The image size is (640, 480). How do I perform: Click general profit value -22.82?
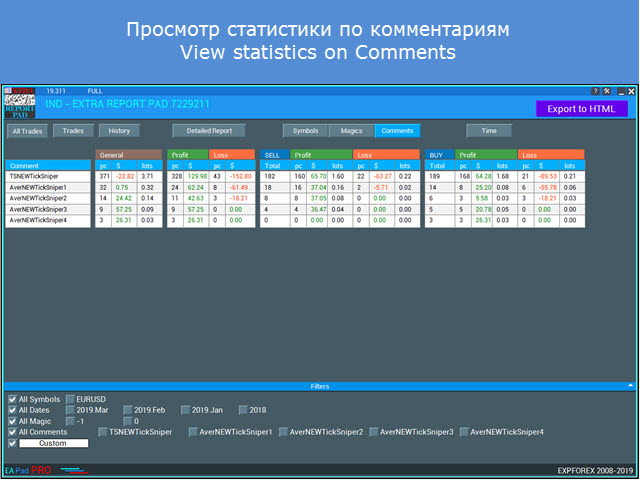coord(123,176)
